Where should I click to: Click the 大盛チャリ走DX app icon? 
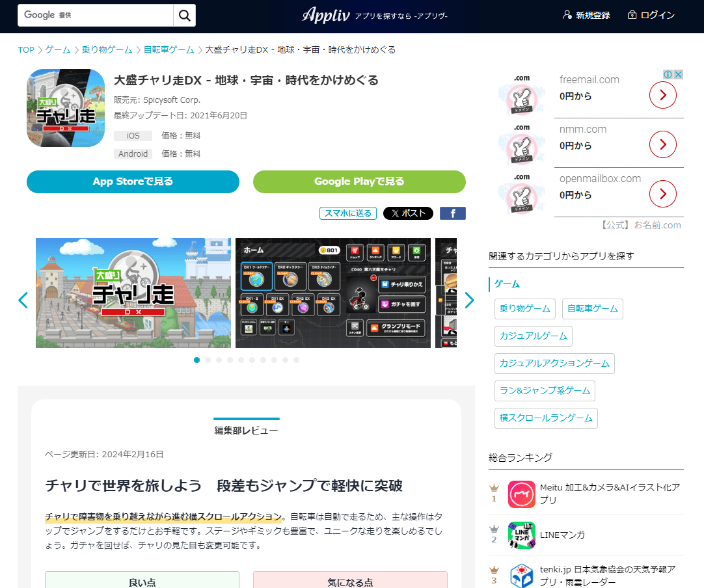click(66, 108)
